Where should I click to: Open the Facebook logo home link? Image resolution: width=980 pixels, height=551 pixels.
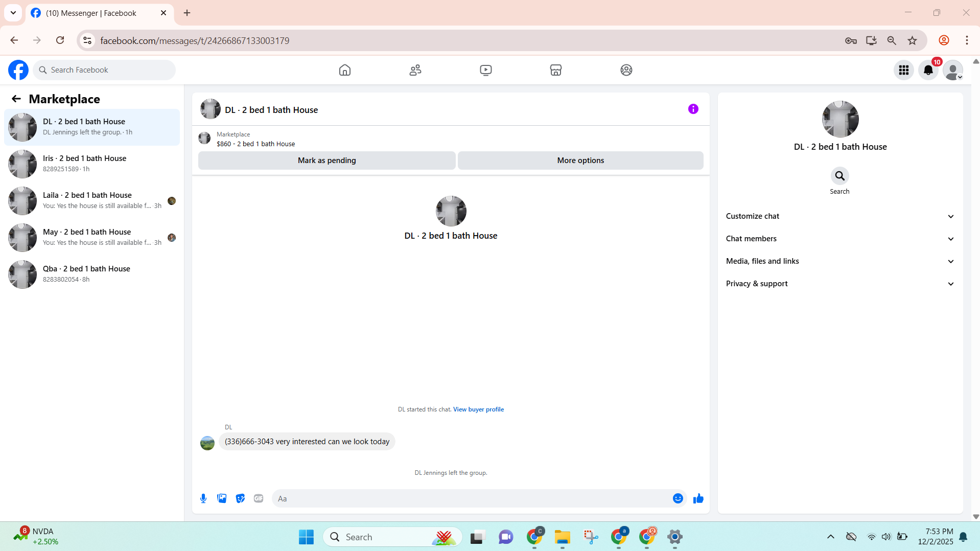[x=18, y=70]
